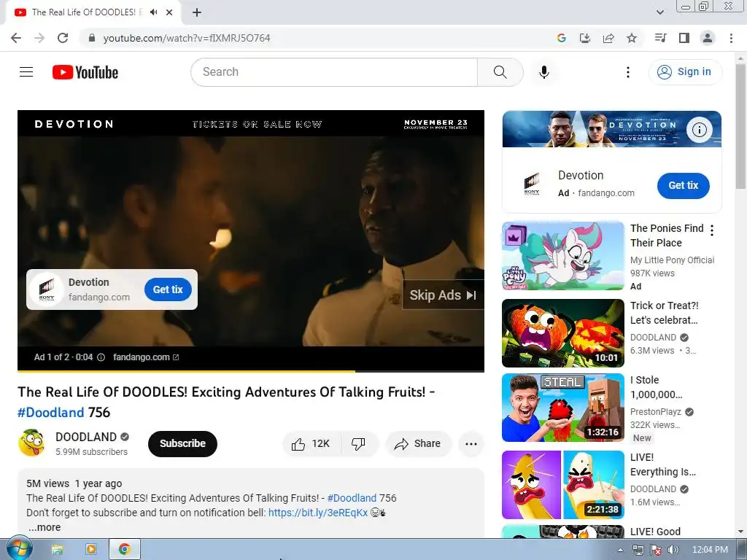The height and width of the screenshot is (560, 747).
Task: Open Chrome profile avatar
Action: [x=708, y=38]
